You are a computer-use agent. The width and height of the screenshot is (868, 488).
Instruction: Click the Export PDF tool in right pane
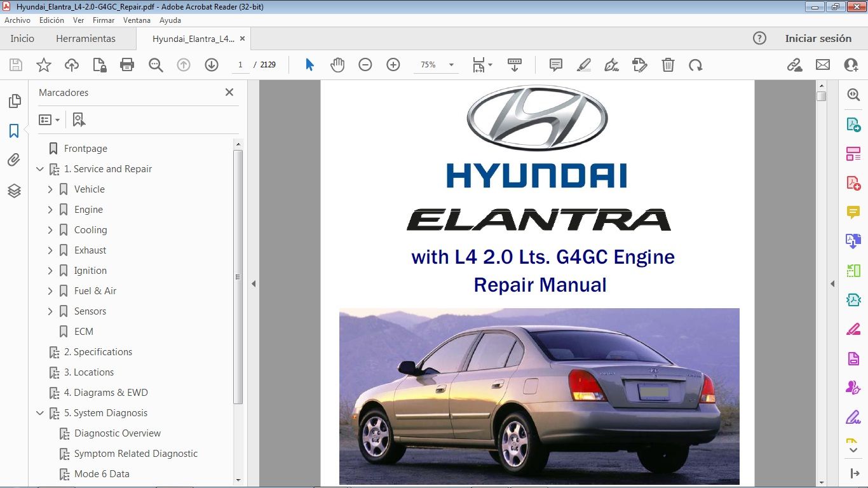pos(853,125)
